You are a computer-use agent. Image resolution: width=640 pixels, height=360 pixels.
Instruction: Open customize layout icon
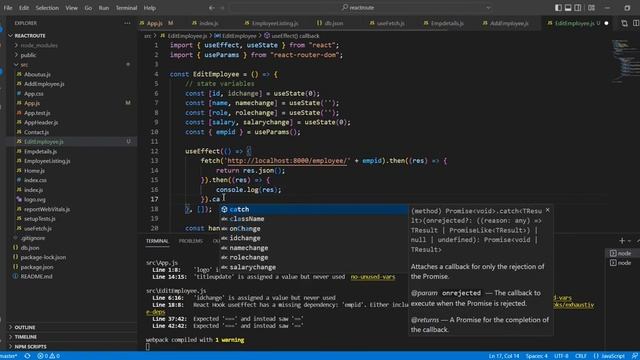(x=591, y=8)
